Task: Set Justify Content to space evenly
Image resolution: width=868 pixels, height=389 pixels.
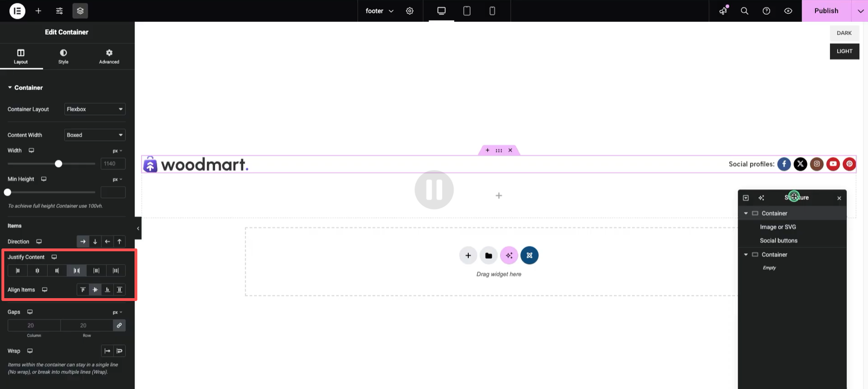Action: [x=116, y=271]
